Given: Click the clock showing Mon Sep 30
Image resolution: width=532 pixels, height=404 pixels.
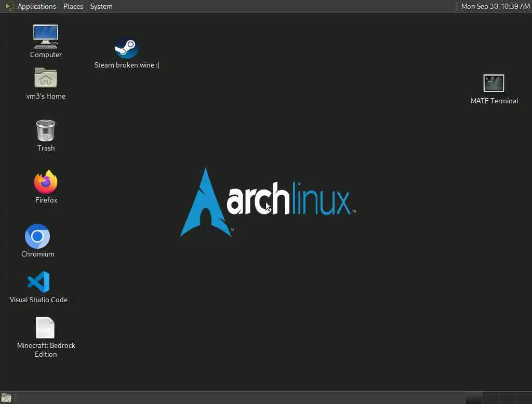Looking at the screenshot, I should pyautogui.click(x=495, y=6).
